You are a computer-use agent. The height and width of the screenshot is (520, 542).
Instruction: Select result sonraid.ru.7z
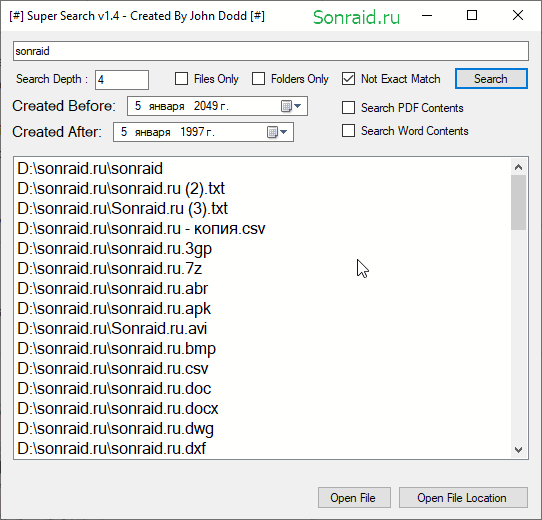point(110,269)
